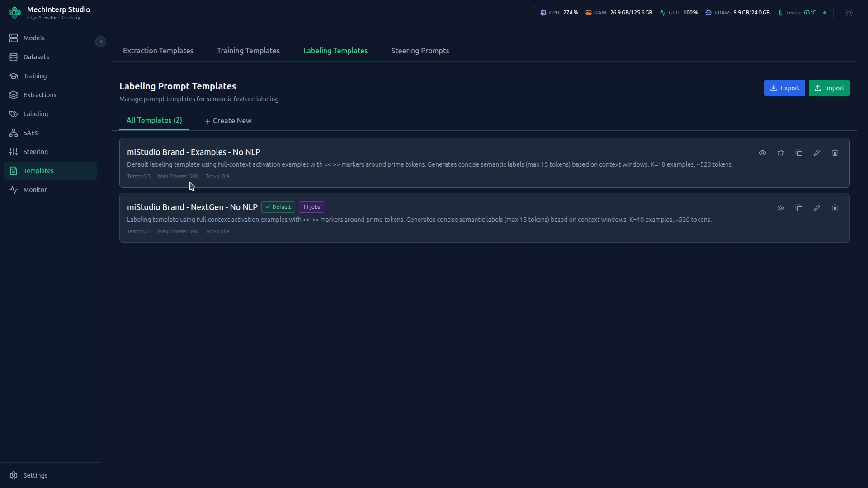The width and height of the screenshot is (868, 488).
Task: Delete the NextGen - No NLP template
Action: coord(835,208)
